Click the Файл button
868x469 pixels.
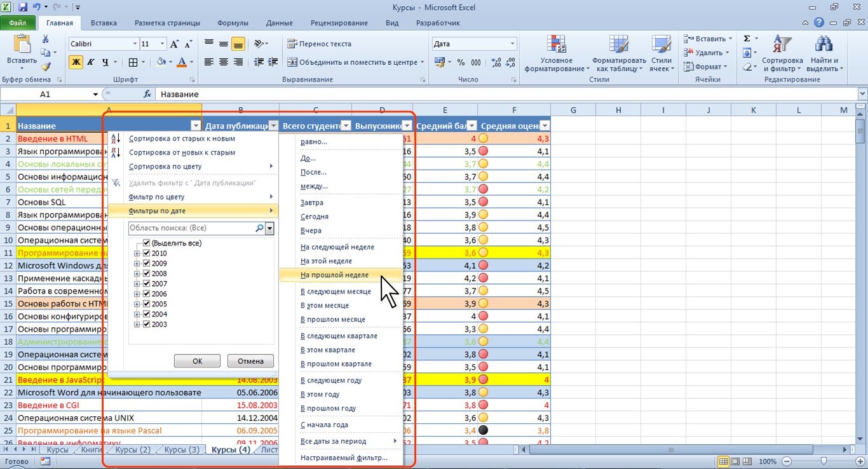click(17, 23)
